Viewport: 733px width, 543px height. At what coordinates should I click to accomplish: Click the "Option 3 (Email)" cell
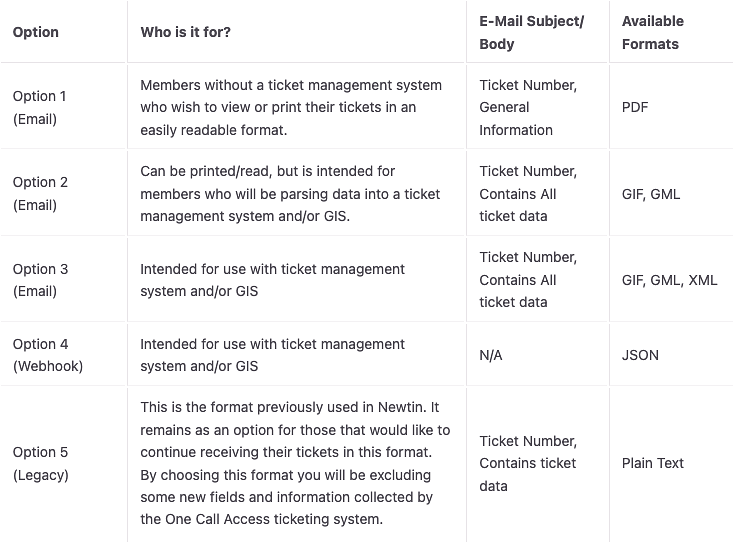[40, 280]
